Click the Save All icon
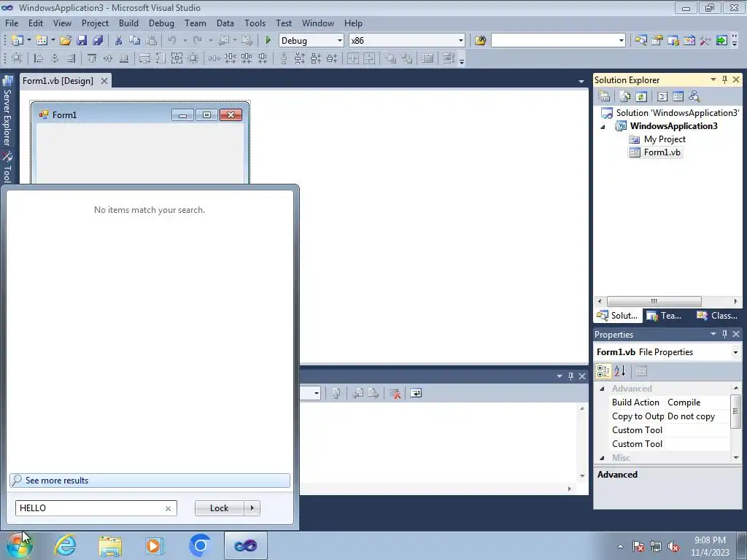Screen dimensions: 747x560 click(98, 41)
